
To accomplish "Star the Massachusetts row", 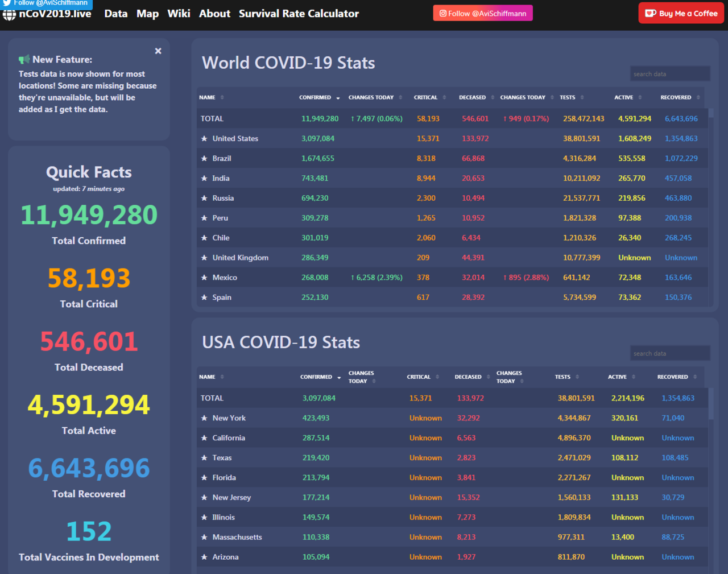I will (x=204, y=537).
